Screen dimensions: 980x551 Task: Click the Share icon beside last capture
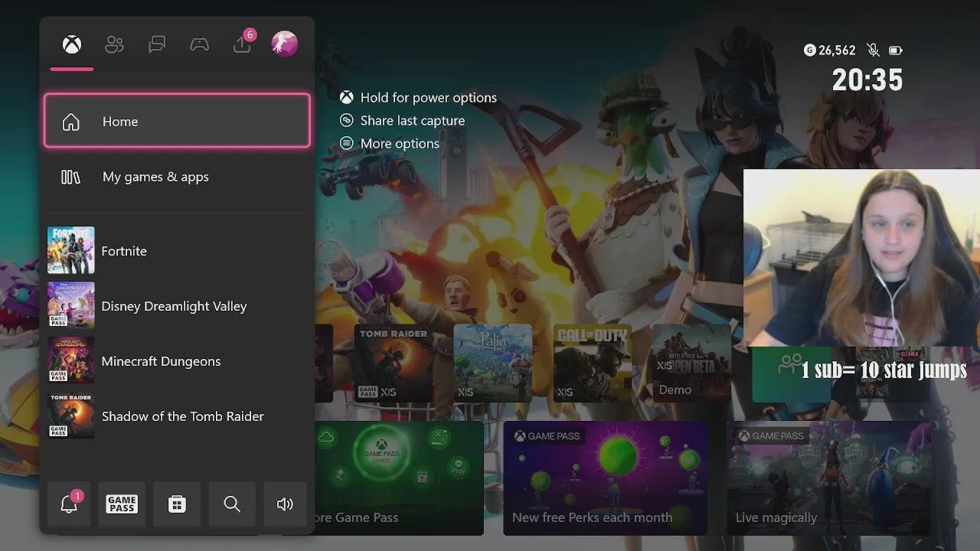tap(347, 121)
